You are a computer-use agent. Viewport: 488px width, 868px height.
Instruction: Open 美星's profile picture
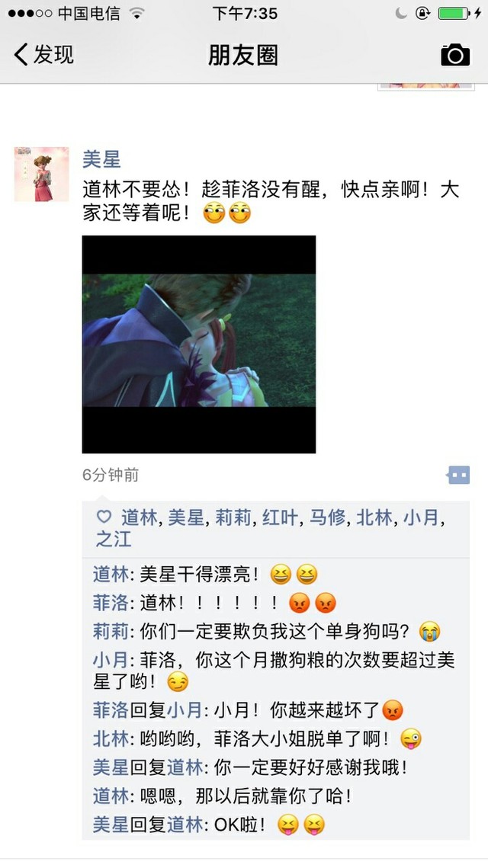(41, 174)
